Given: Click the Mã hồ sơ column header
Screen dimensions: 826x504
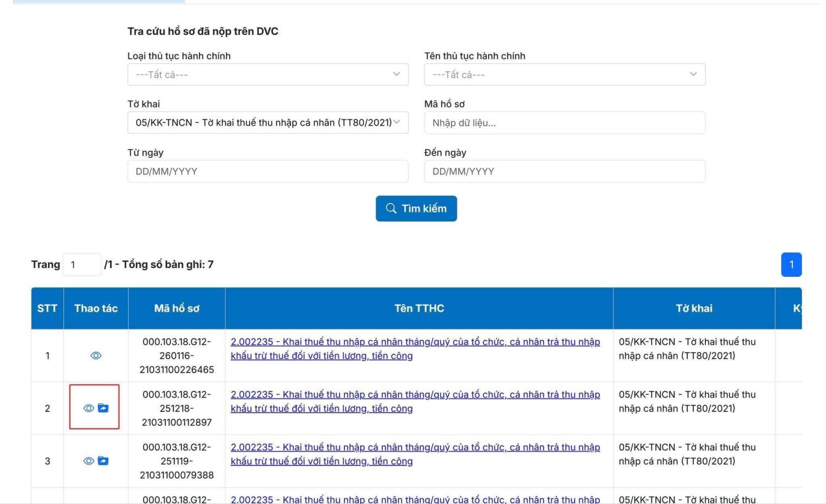Looking at the screenshot, I should coord(177,308).
